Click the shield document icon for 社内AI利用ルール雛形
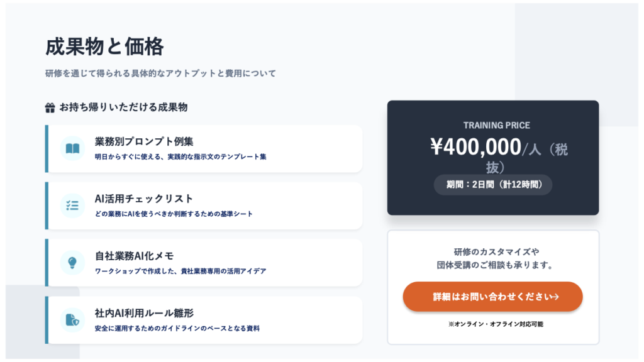 tap(72, 320)
